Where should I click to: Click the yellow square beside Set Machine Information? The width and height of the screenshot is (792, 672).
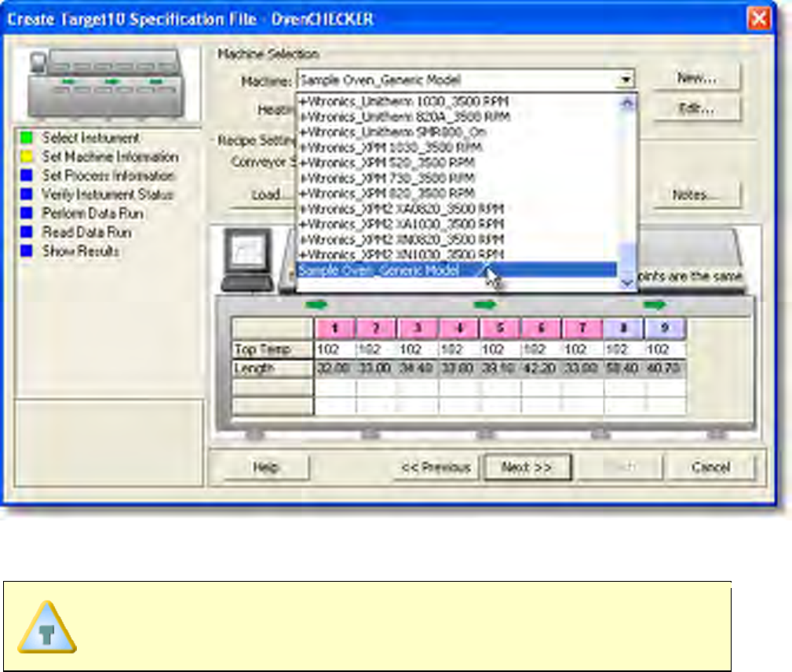26,157
